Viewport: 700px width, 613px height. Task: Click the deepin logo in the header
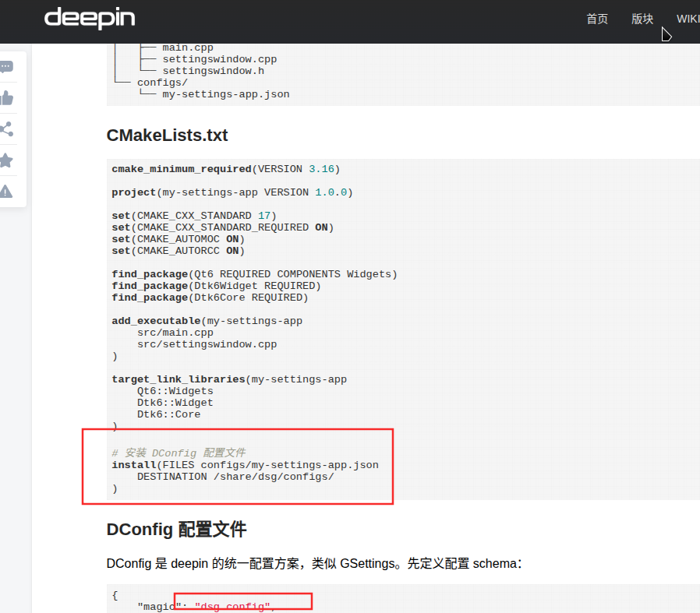(90, 18)
